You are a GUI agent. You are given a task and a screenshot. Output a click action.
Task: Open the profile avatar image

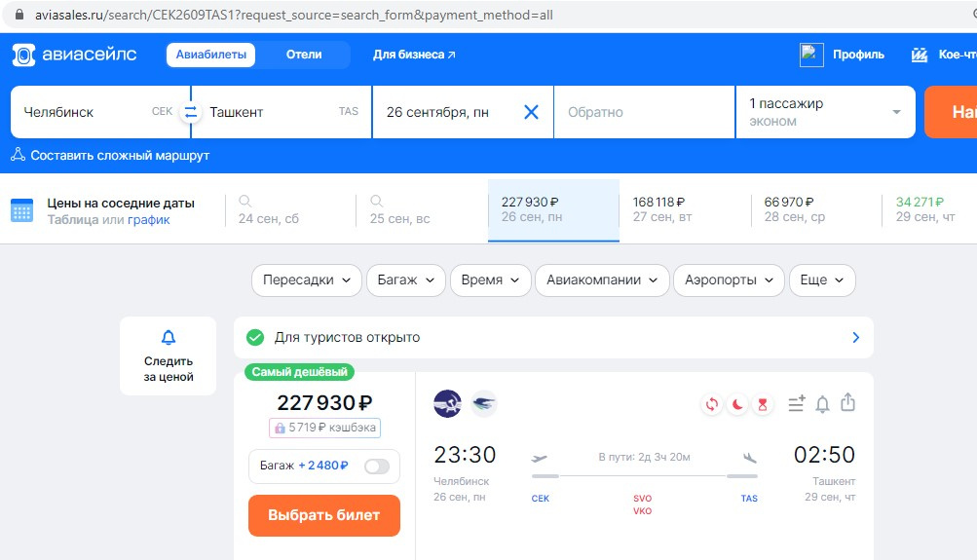coord(811,55)
